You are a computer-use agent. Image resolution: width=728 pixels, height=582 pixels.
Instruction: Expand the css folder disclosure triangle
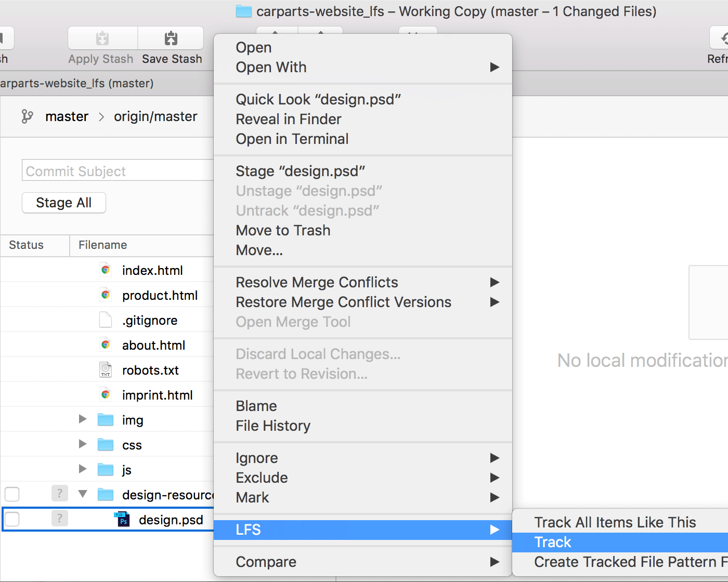[x=82, y=444]
